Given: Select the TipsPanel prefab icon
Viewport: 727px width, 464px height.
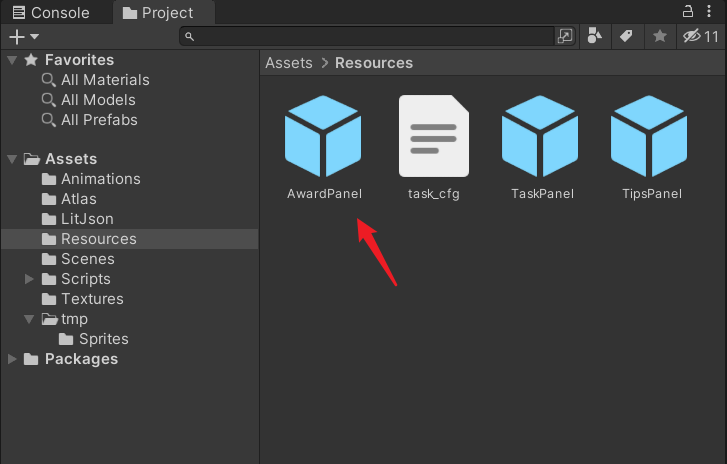Looking at the screenshot, I should coord(649,136).
